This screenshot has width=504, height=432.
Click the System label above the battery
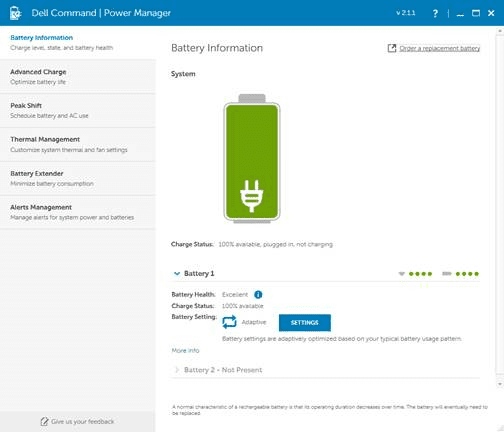(x=183, y=74)
